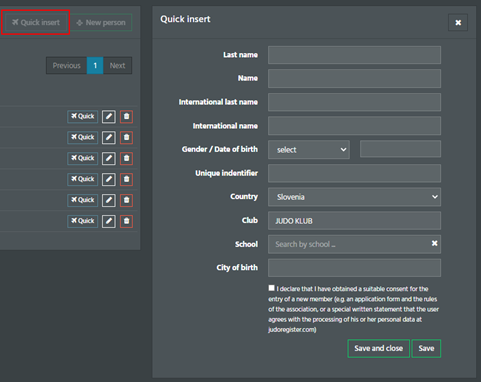Close the Quick insert panel
Image resolution: width=481 pixels, height=382 pixels.
click(x=458, y=22)
